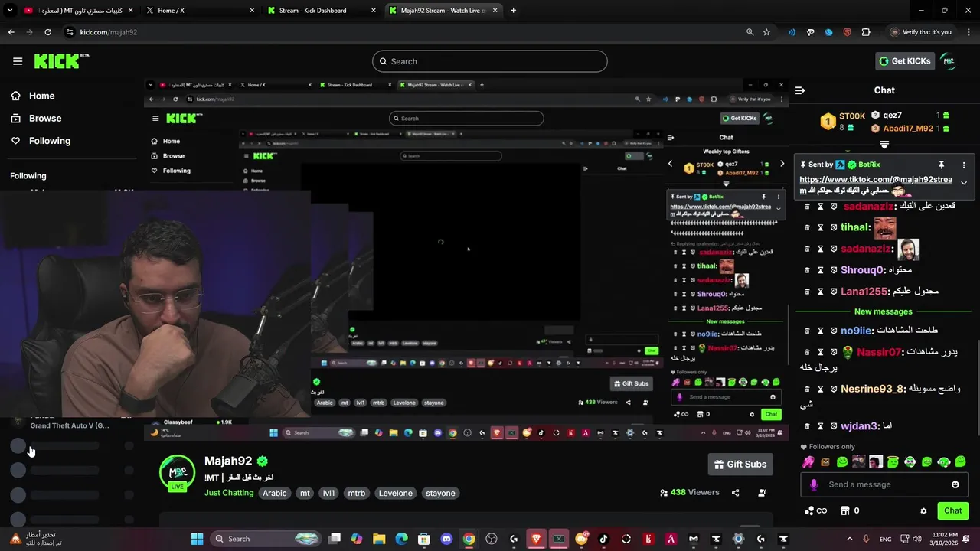Screen dimensions: 980x551
Task: Jump to New messages divider
Action: [x=884, y=311]
